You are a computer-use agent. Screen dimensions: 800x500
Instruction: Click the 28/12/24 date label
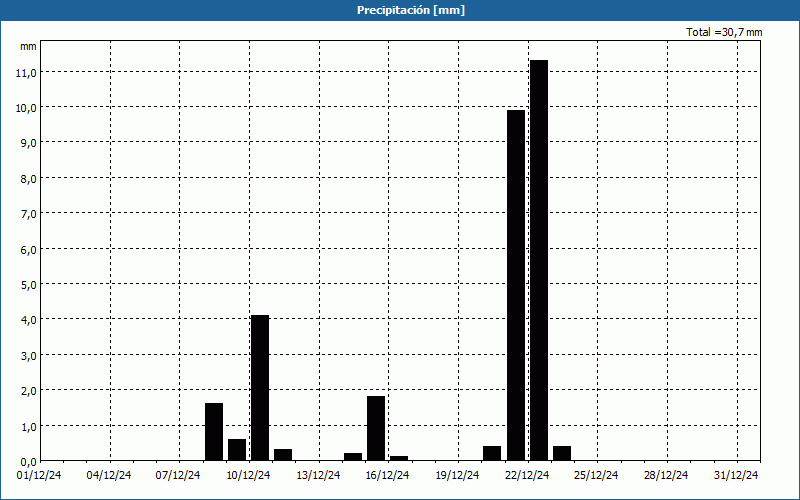[666, 476]
